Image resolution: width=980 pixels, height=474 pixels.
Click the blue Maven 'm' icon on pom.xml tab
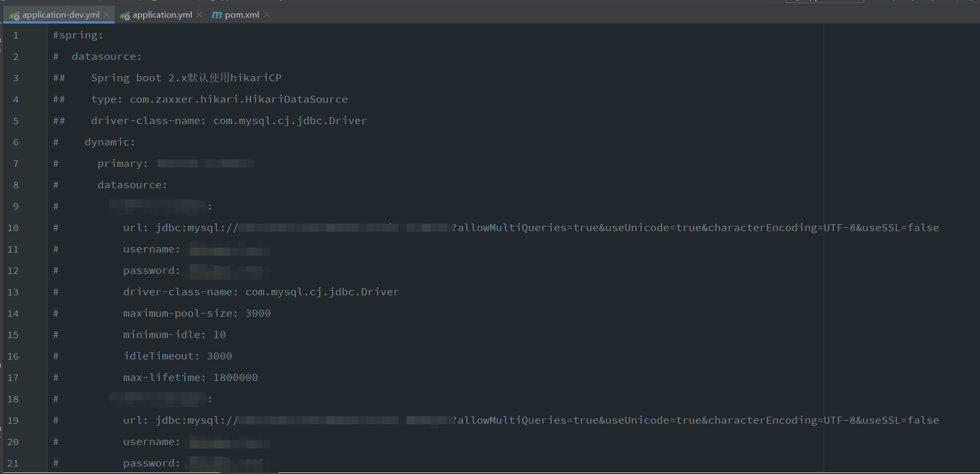pyautogui.click(x=216, y=14)
